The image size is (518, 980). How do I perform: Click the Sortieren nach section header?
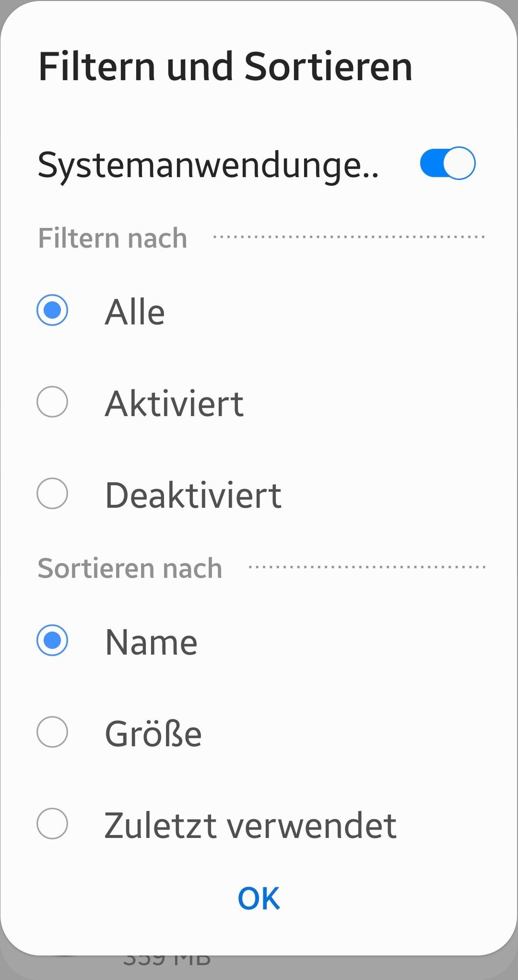point(130,568)
